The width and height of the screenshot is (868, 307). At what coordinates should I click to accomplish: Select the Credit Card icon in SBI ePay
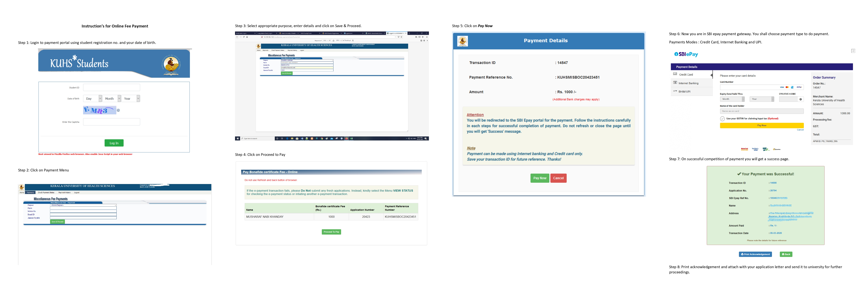tap(675, 74)
